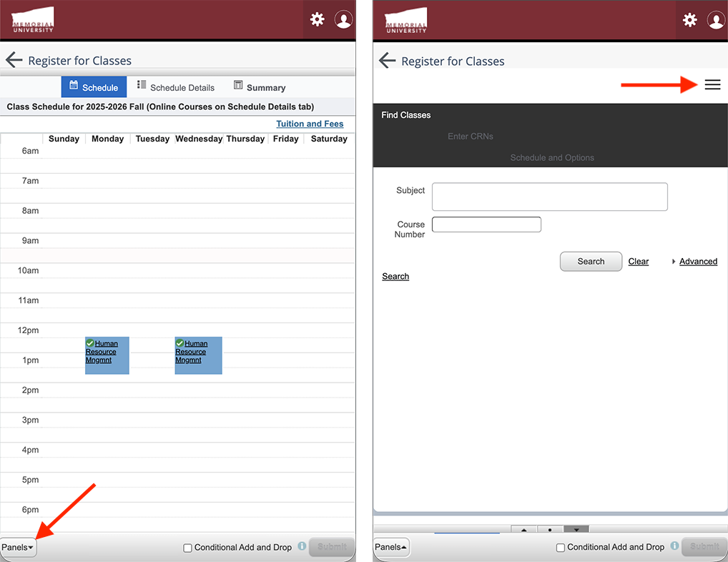Viewport: 728px width, 562px height.
Task: Expand the Panels dropdown below the calendar
Action: 18,547
